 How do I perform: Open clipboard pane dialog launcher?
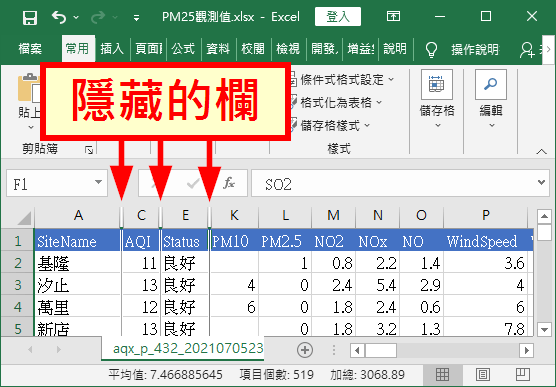(89, 150)
